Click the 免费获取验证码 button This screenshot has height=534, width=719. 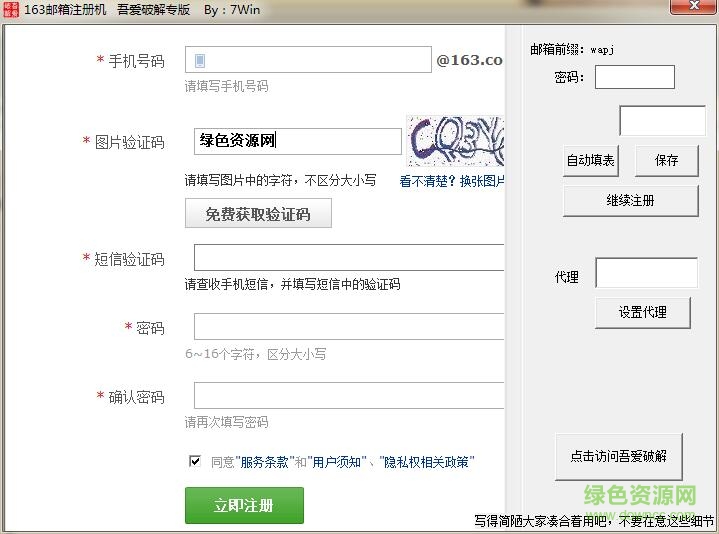coord(258,213)
